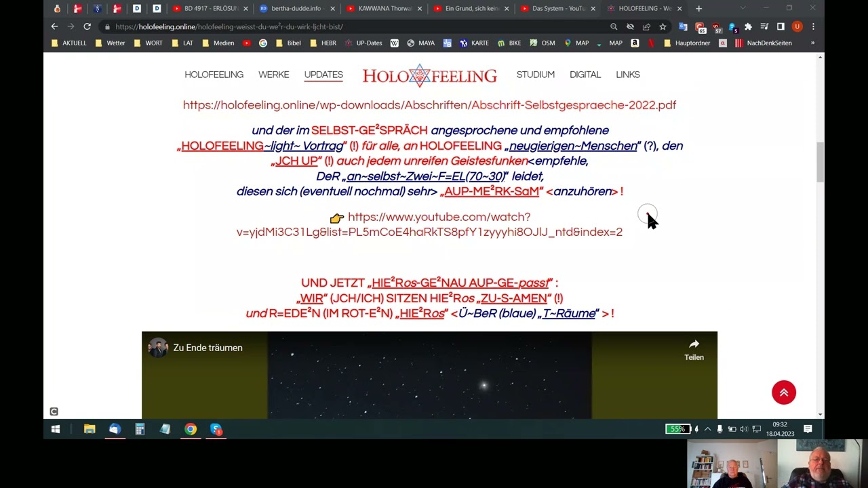Screen dimensions: 868x488
Task: Toggle the browser side panel icon
Action: [781, 26]
